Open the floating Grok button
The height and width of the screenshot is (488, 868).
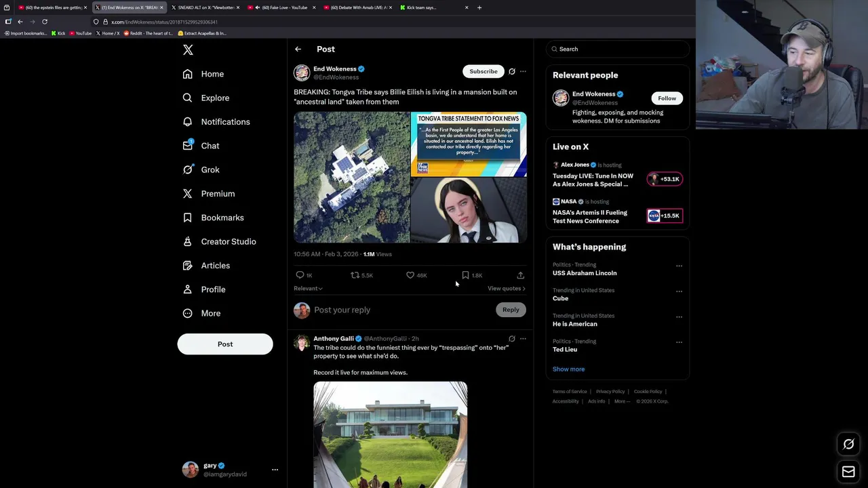(x=848, y=445)
